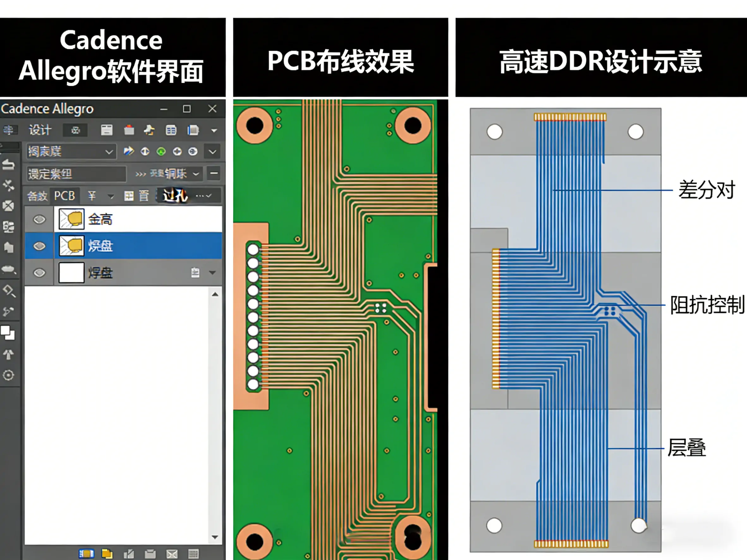Open the settings gear icon in the left sidebar
Viewport: 747px width, 560px height.
9,375
